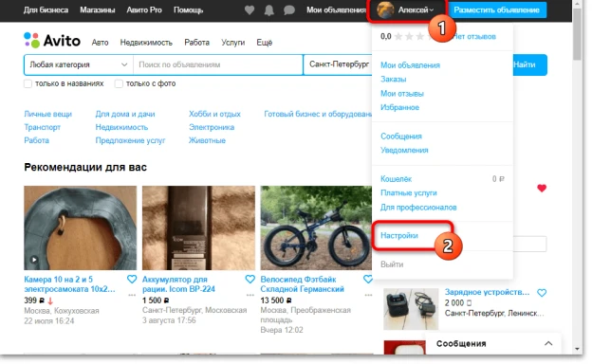The width and height of the screenshot is (592, 364).
Task: Choose Уведомления in account dropdown
Action: tap(404, 150)
